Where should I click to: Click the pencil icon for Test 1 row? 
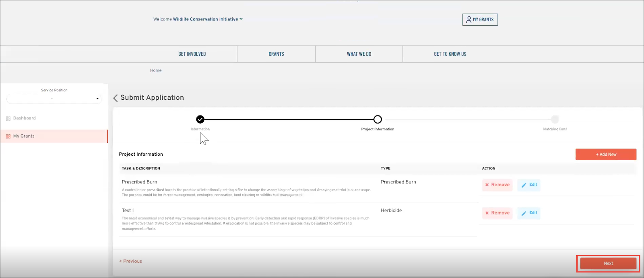(524, 213)
